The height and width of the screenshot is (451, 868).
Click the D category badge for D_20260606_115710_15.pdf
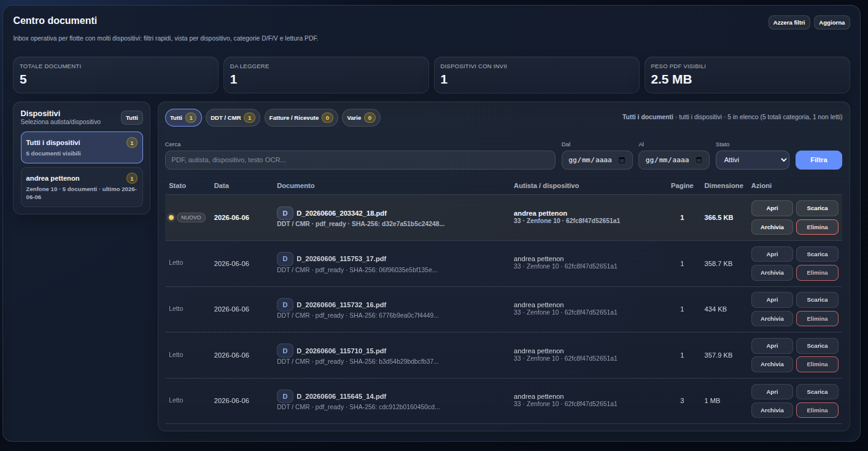pos(285,351)
